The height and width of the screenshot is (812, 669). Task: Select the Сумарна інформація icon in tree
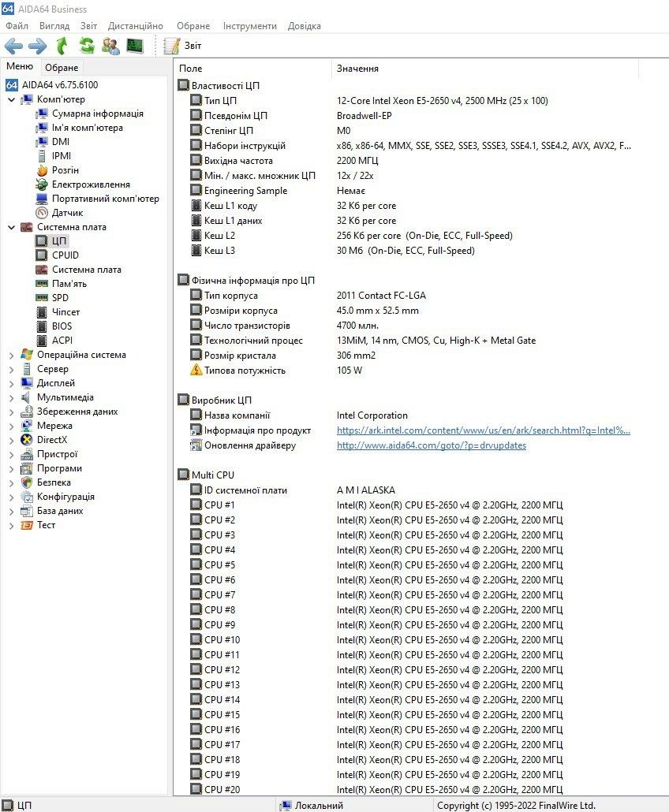point(42,114)
